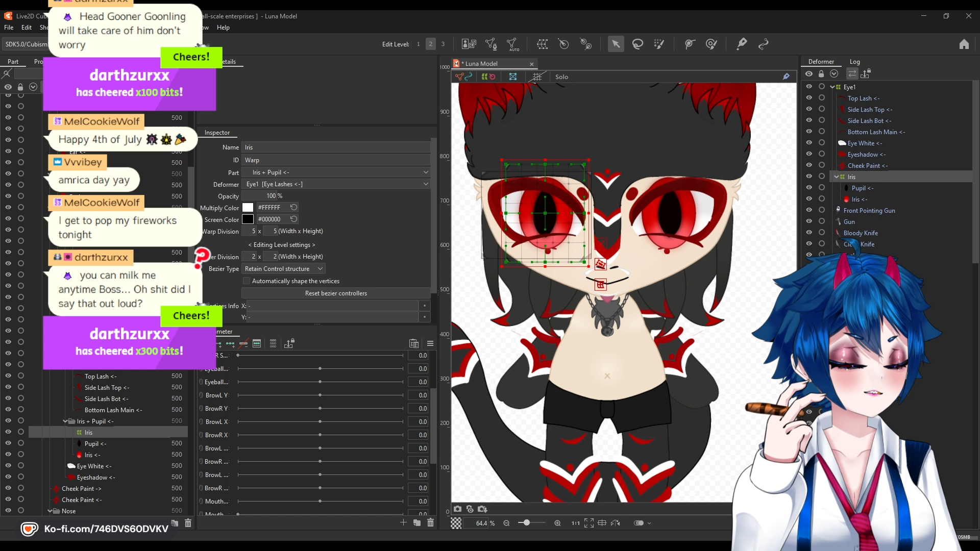Collapse the Iris deformer tree node
The image size is (980, 551).
pos(837,177)
